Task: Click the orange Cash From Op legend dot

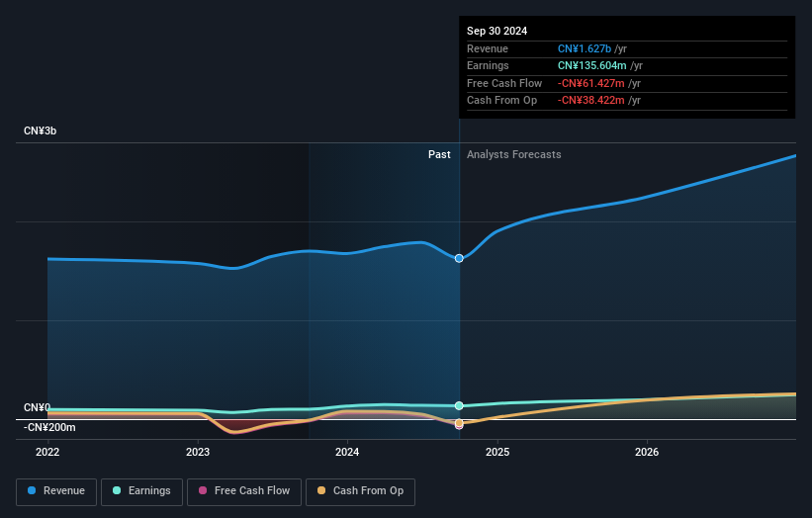Action: 323,491
